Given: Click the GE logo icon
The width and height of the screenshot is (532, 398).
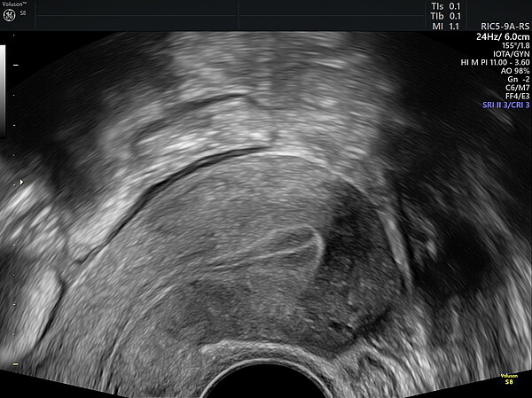Looking at the screenshot, I should coord(9,16).
